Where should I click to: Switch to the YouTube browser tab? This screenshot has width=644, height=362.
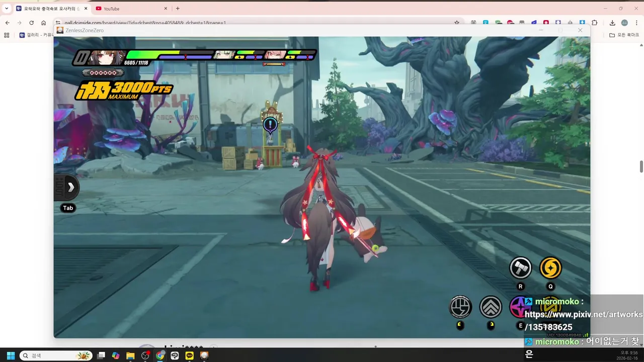click(132, 9)
